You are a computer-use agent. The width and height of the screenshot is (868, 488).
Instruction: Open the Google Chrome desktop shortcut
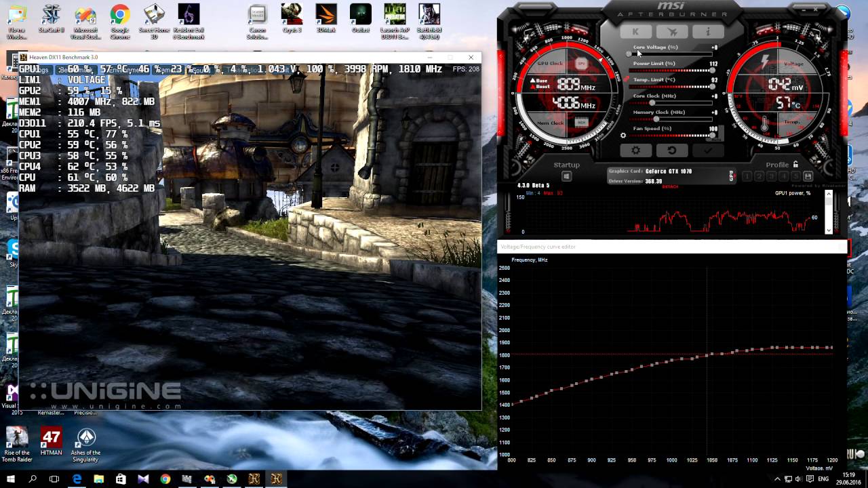[120, 22]
